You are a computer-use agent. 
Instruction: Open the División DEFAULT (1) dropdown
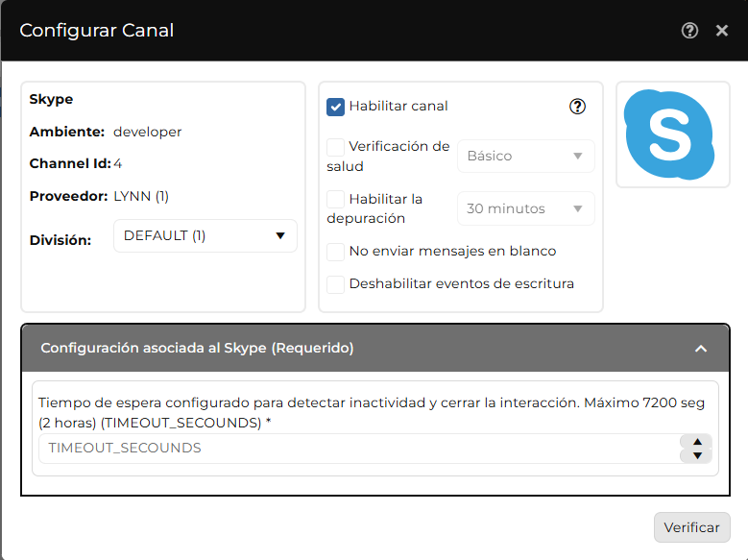pos(205,236)
